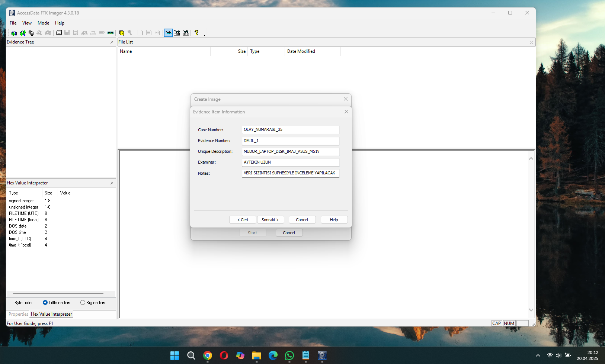Select Little endian byte order
This screenshot has width=605, height=364.
coord(57,303)
